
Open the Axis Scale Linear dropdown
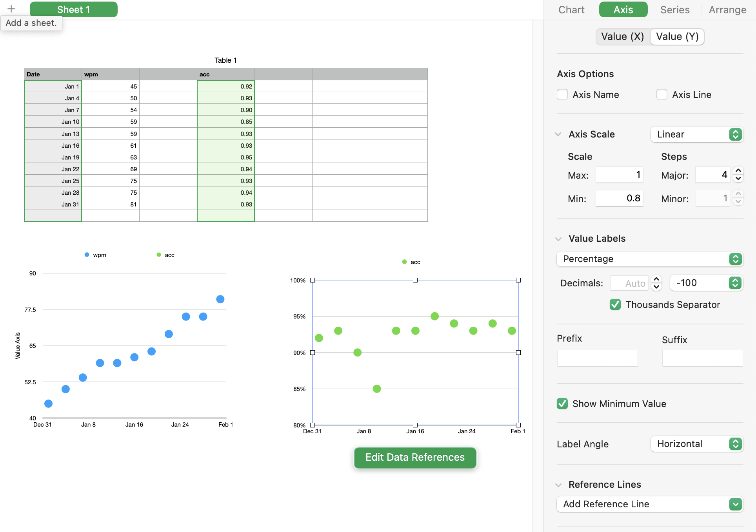697,134
